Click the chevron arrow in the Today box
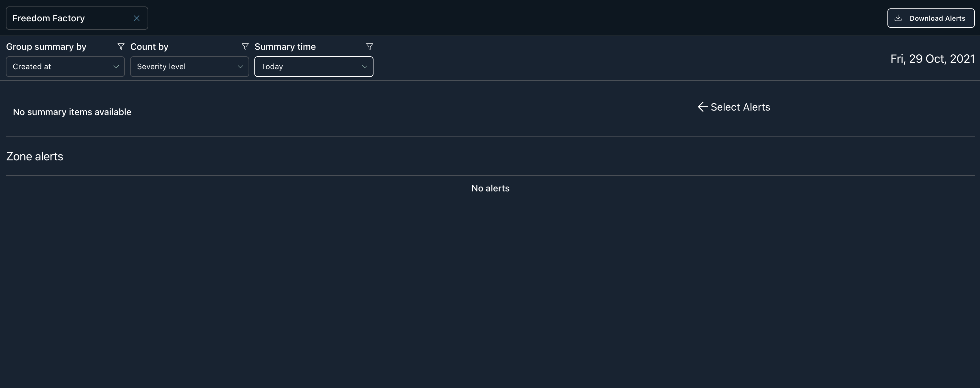 coord(364,67)
